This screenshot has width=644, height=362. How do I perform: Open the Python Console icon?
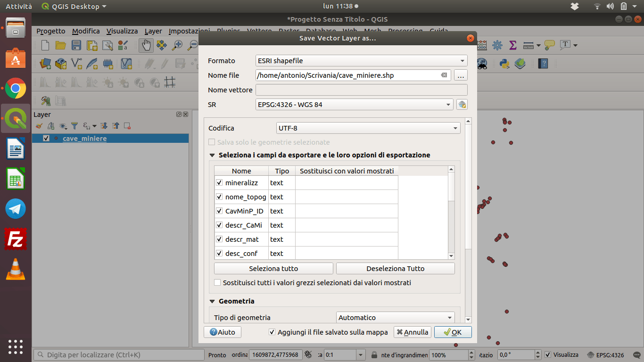(504, 63)
